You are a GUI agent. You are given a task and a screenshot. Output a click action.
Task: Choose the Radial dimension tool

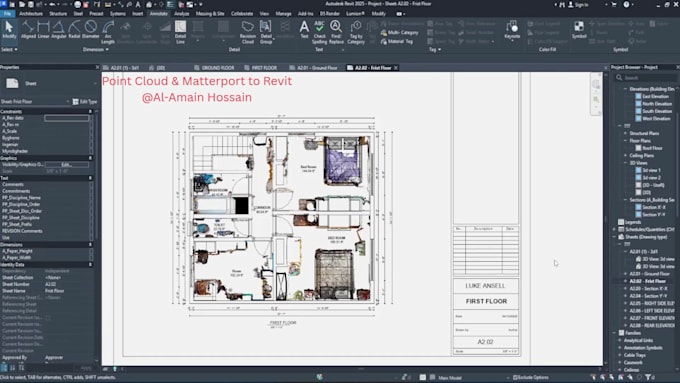(74, 30)
